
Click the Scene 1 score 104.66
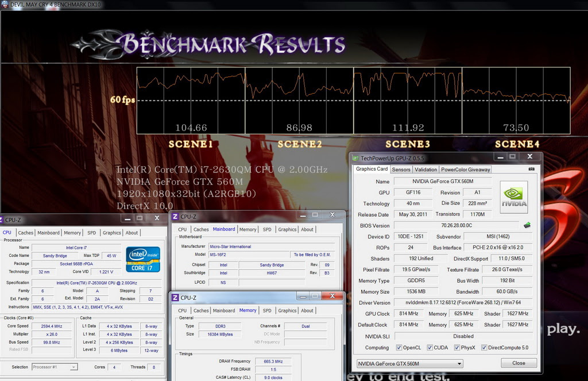click(x=191, y=128)
